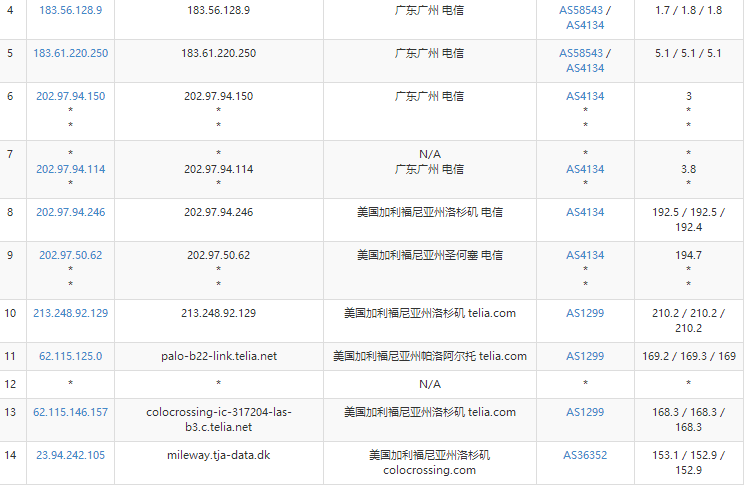
Task: Click AS58543 link in hop 5 row
Action: [x=581, y=53]
